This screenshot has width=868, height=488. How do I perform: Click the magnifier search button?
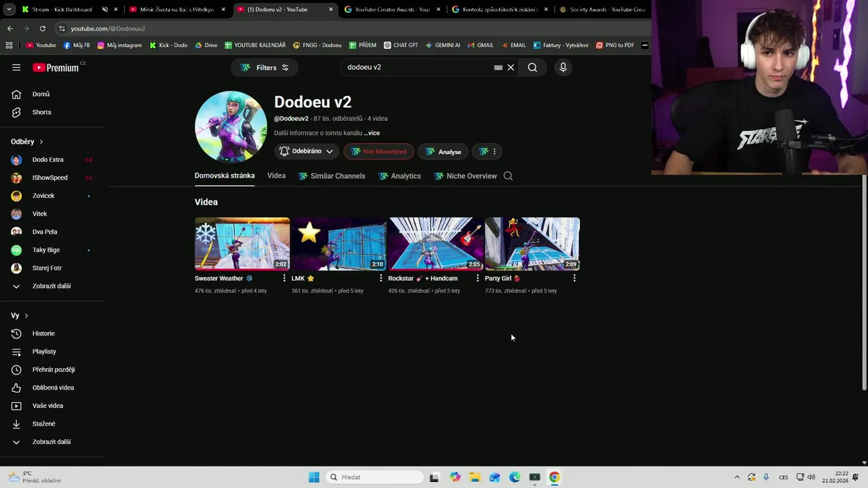(x=532, y=67)
